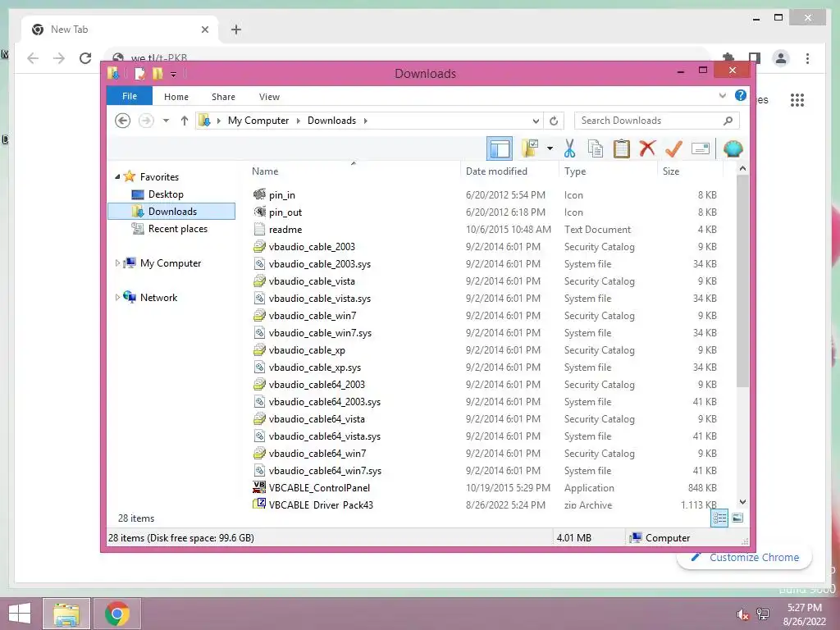Expand My Computer tree node
This screenshot has width=840, height=630.
pyautogui.click(x=117, y=263)
